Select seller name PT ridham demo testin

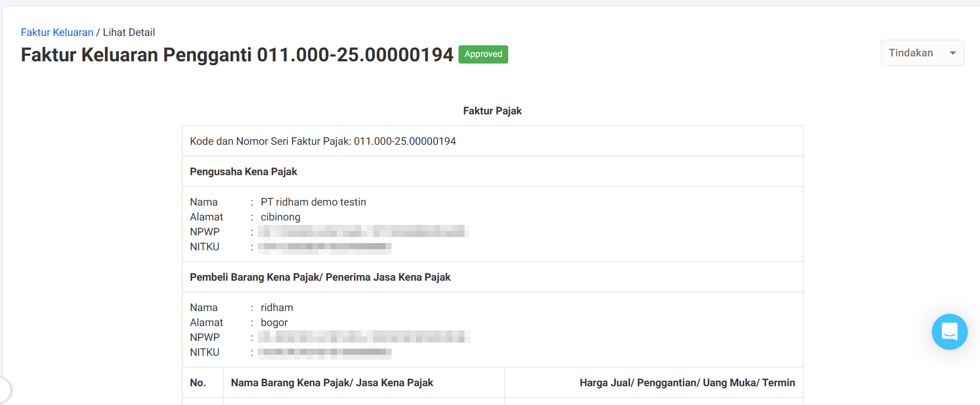[313, 202]
